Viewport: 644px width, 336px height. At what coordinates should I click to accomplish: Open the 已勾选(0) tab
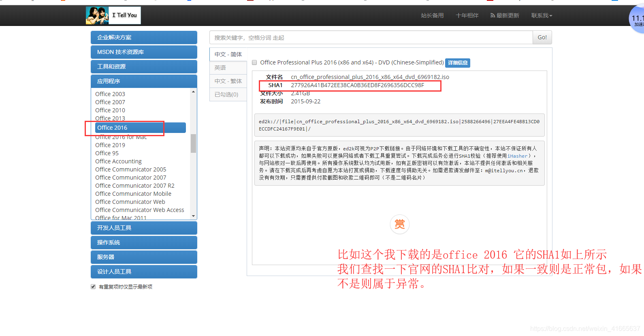coord(228,94)
